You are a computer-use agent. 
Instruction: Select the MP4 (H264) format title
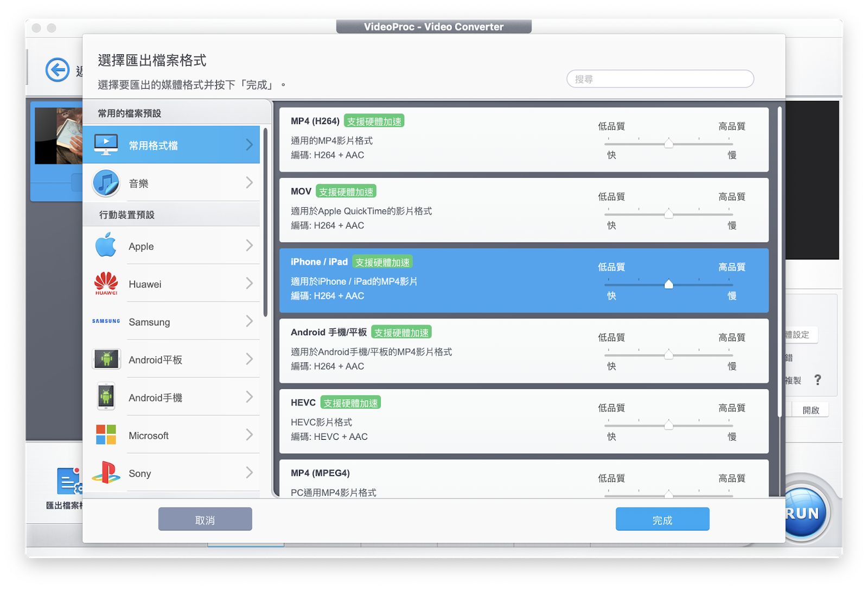(315, 121)
